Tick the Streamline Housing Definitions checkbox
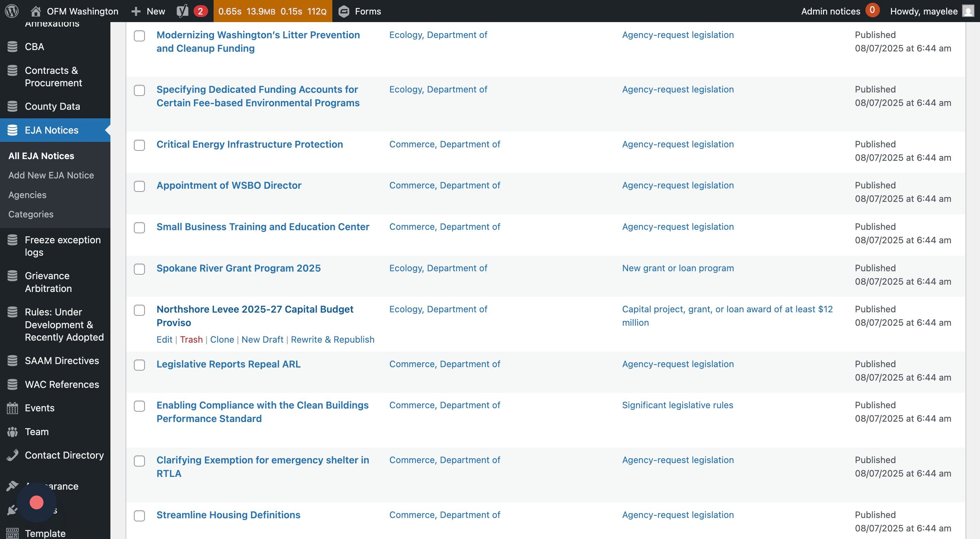The height and width of the screenshot is (539, 980). pos(139,516)
